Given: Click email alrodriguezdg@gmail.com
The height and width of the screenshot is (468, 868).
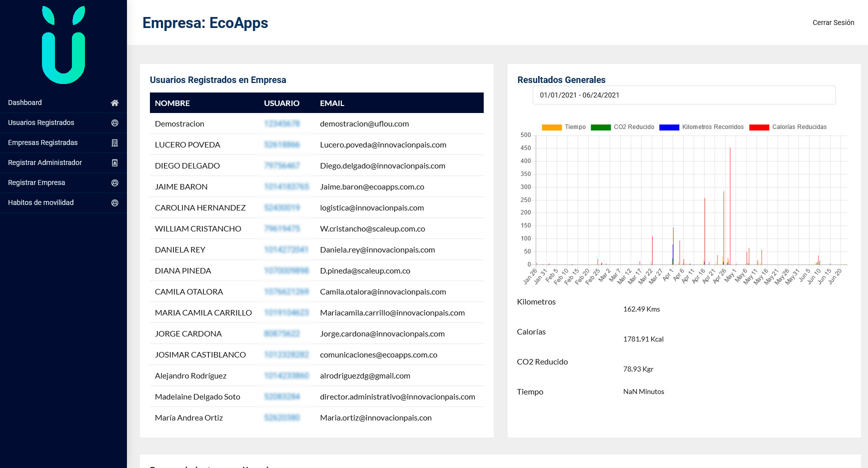Looking at the screenshot, I should pyautogui.click(x=365, y=375).
